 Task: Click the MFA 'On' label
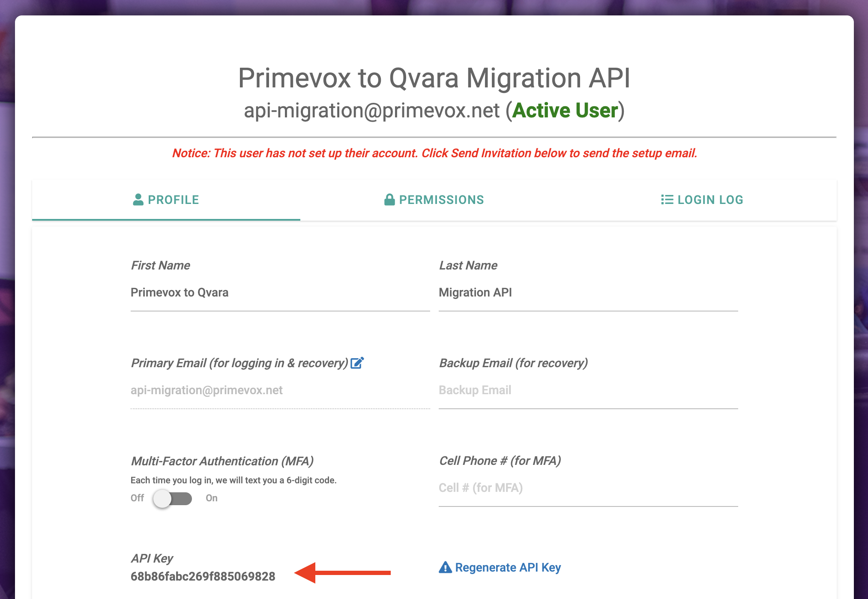(x=212, y=498)
